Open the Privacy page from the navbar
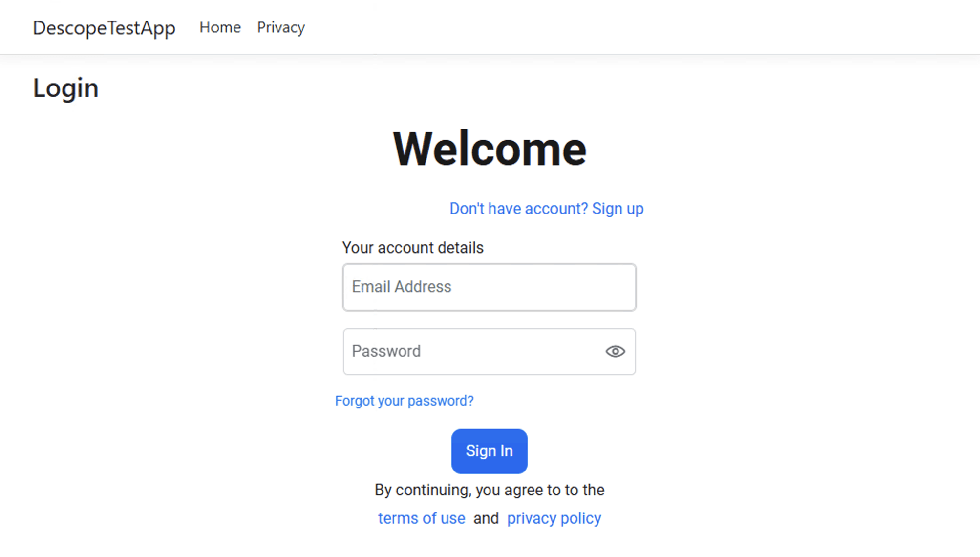This screenshot has height=557, width=980. click(x=280, y=27)
